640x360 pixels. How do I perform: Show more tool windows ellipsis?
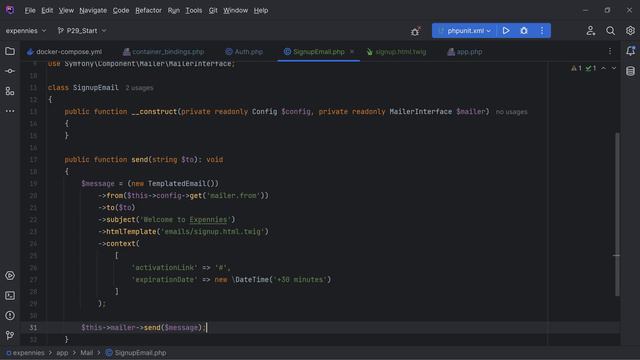pos(10,111)
